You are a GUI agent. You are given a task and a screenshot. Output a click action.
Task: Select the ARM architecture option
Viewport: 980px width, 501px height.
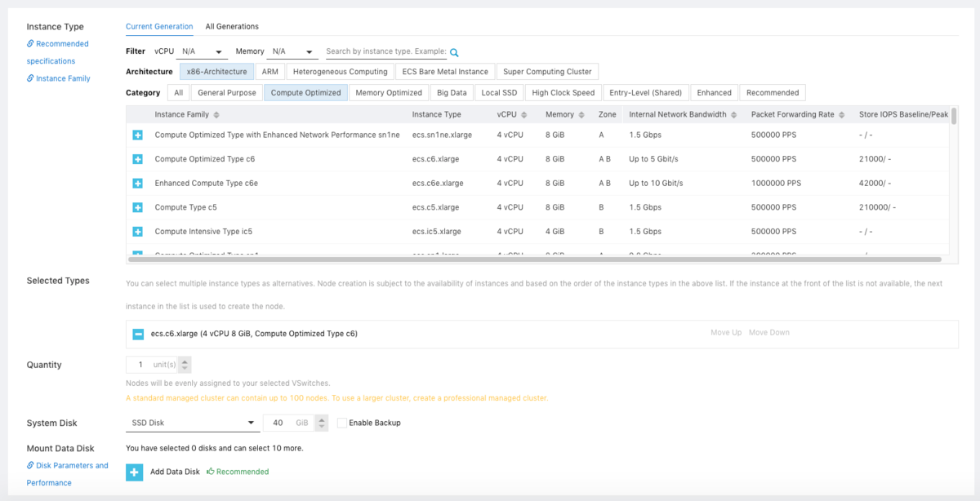(x=269, y=72)
